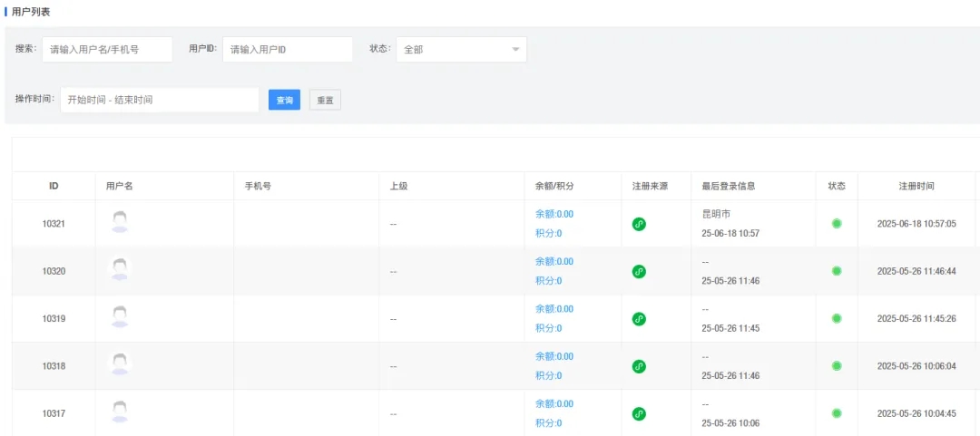Toggle green status dot for user 10319
This screenshot has height=436, width=980.
click(x=837, y=318)
